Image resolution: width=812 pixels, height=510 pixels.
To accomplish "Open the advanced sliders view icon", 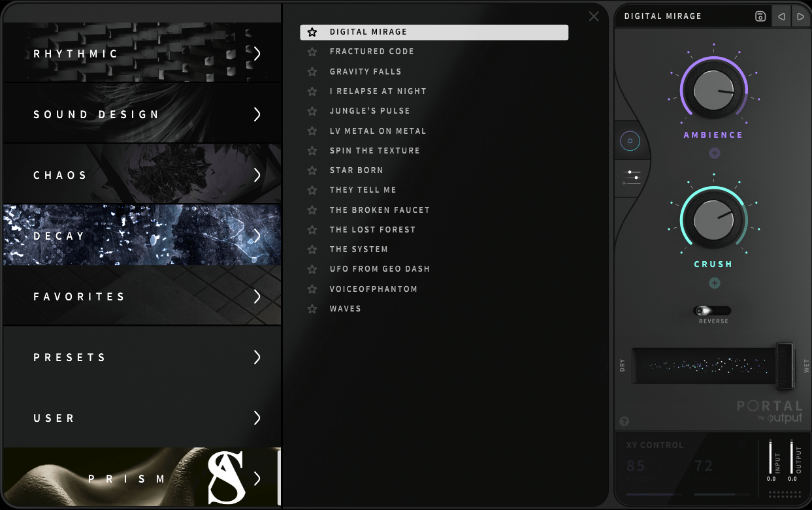I will click(632, 176).
